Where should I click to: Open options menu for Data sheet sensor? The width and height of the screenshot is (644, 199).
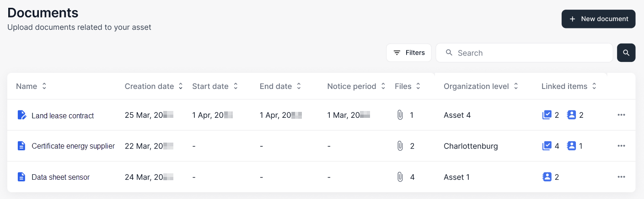coord(621,177)
